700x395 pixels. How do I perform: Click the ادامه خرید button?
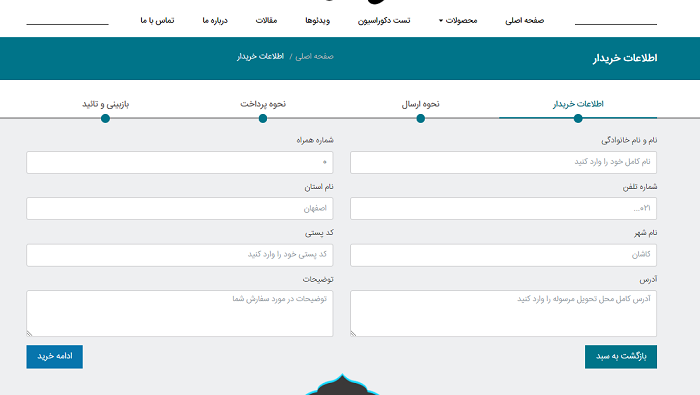click(x=54, y=357)
